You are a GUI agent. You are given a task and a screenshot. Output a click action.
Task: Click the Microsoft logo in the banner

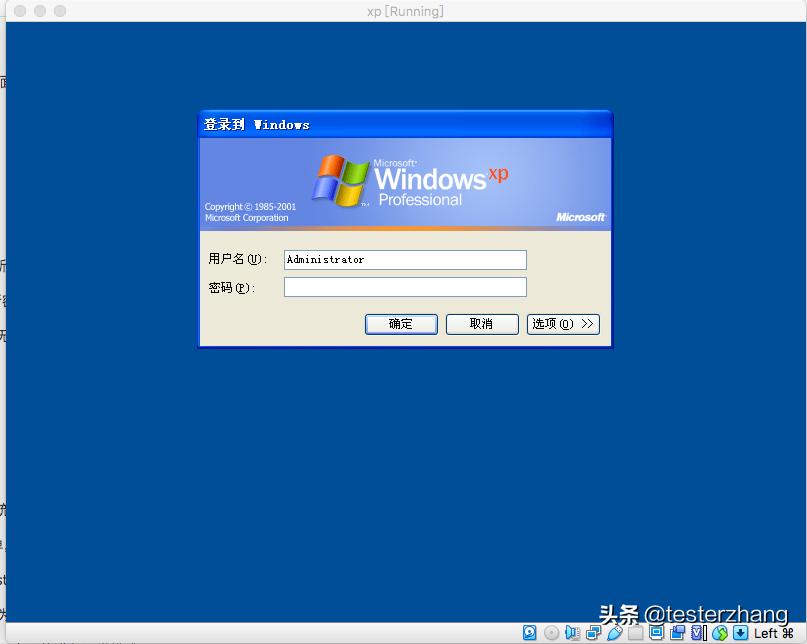[580, 217]
